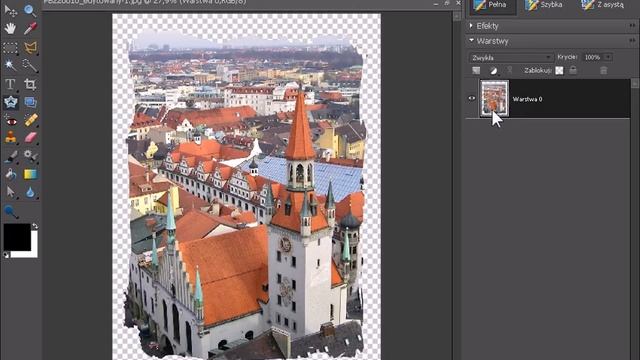This screenshot has width=640, height=360.
Task: Select the Eyedropper tool
Action: click(x=30, y=28)
